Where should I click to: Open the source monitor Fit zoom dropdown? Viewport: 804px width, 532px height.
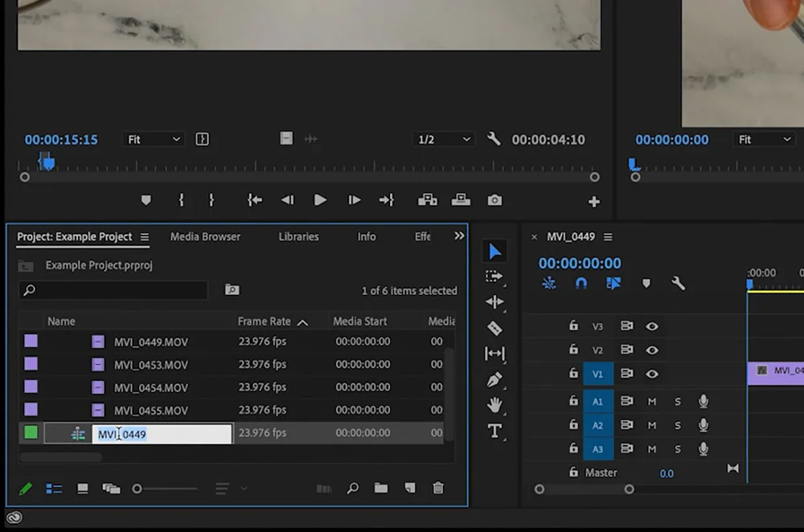[x=155, y=139]
